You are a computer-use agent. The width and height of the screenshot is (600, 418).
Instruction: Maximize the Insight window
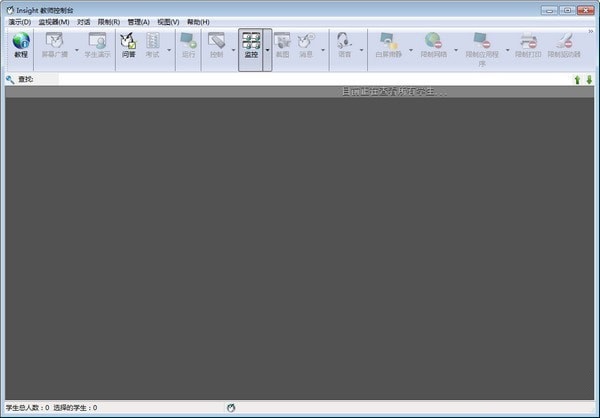click(567, 10)
